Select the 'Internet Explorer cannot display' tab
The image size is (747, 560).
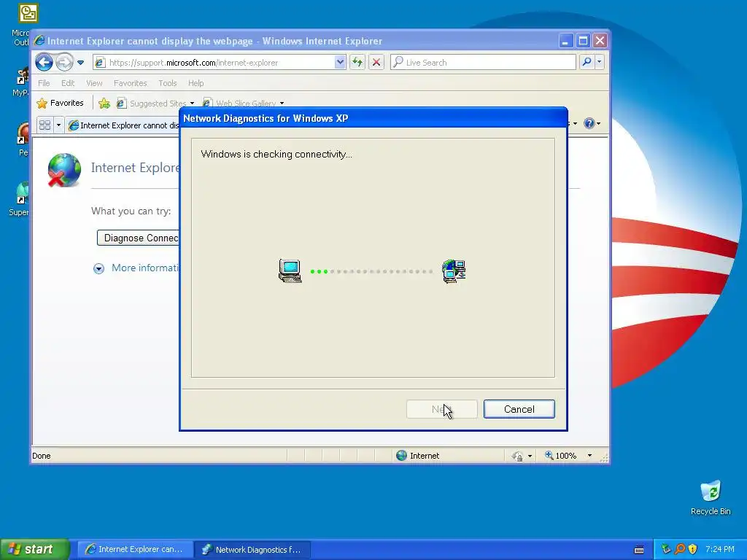(124, 125)
